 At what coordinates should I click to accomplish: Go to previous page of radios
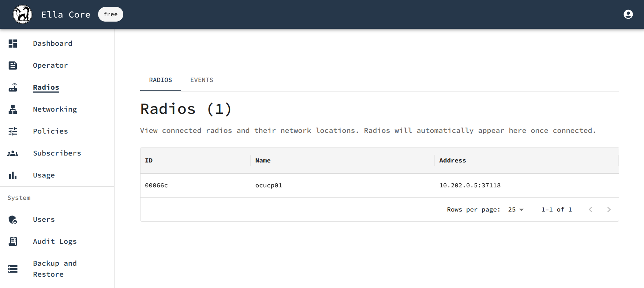point(590,210)
